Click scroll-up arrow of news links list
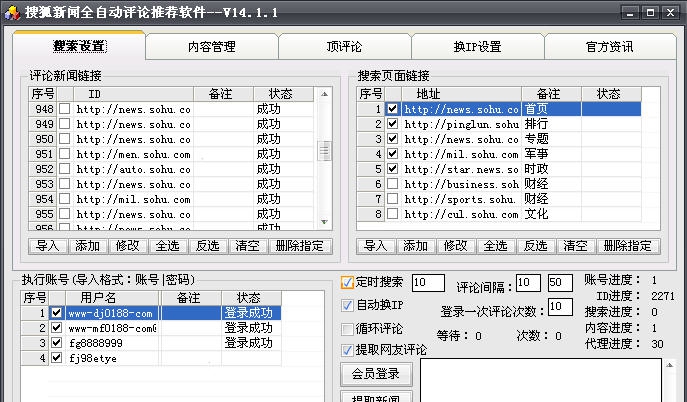The width and height of the screenshot is (687, 402). (x=324, y=94)
